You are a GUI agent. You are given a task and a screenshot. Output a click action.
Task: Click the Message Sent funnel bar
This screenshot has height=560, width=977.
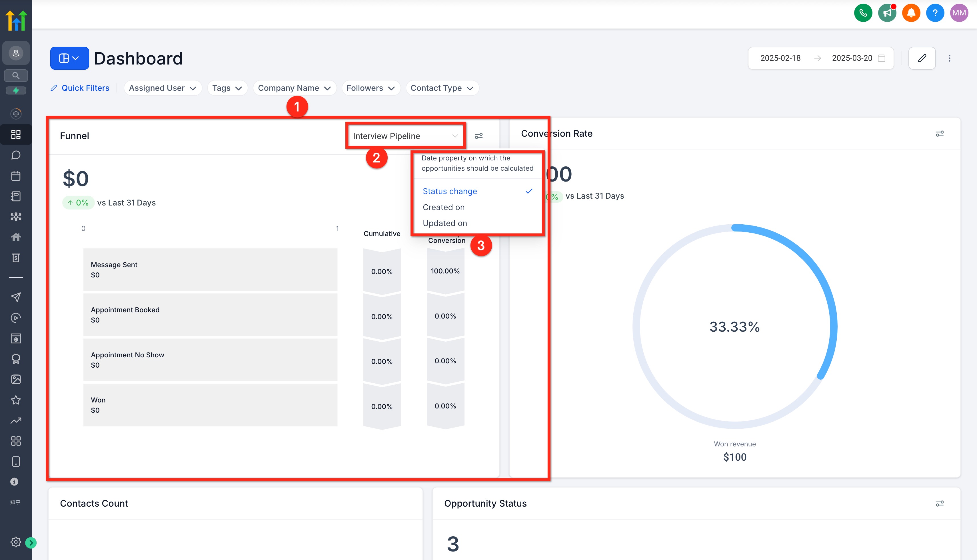pyautogui.click(x=210, y=270)
